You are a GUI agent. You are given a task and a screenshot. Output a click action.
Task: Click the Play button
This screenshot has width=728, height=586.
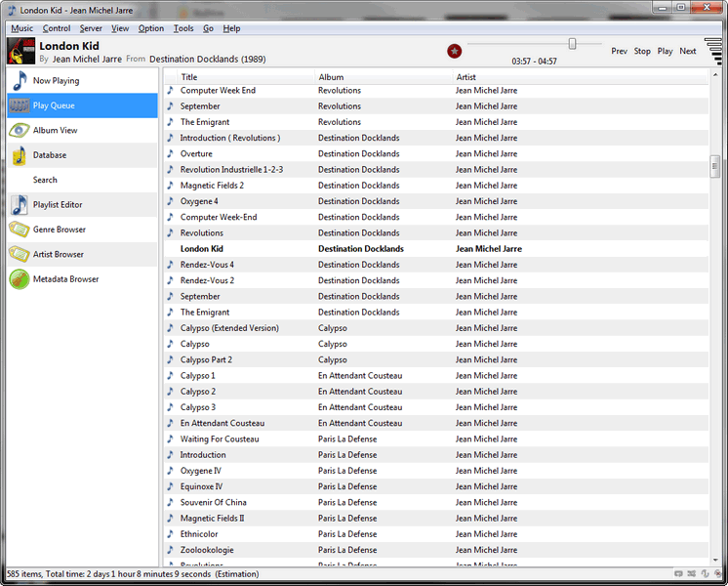665,51
